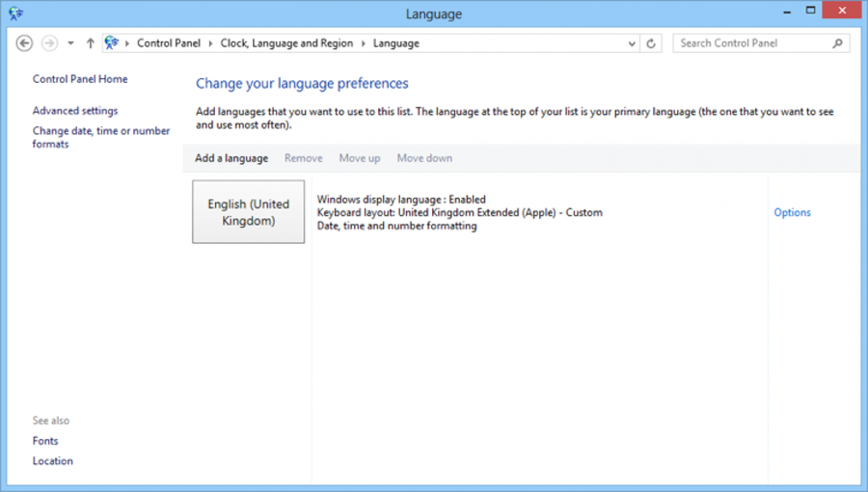Viewport: 868px width, 492px height.
Task: Open Control Panel Home link
Action: pyautogui.click(x=80, y=79)
